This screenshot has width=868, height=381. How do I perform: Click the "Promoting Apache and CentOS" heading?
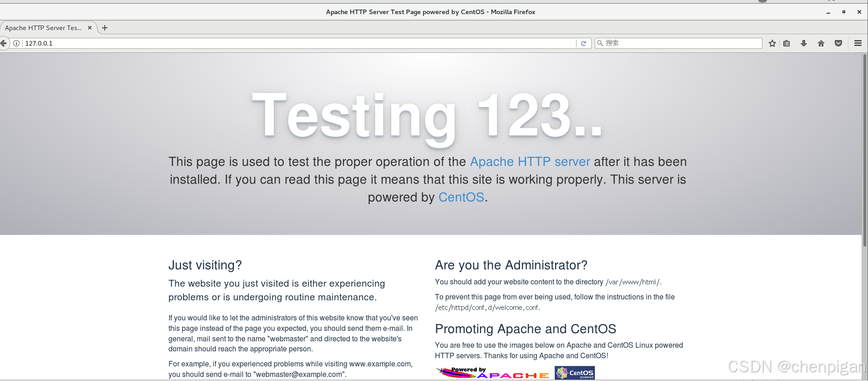pos(526,329)
